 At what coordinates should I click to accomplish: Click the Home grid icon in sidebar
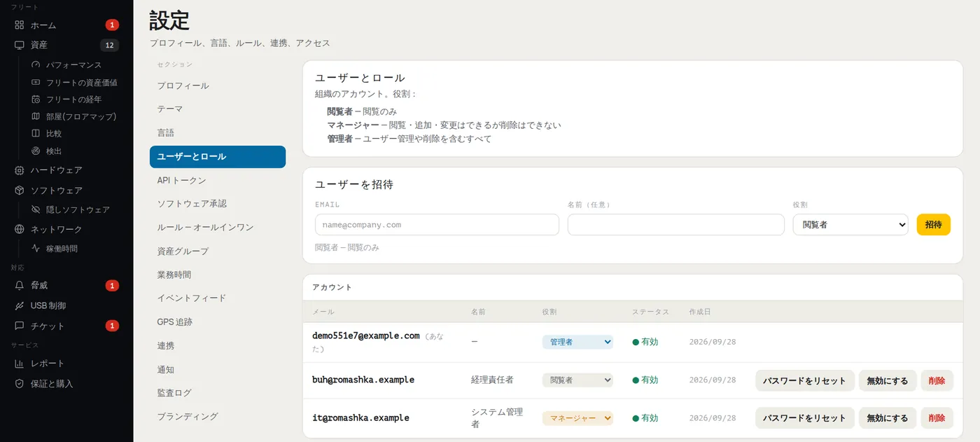(19, 25)
